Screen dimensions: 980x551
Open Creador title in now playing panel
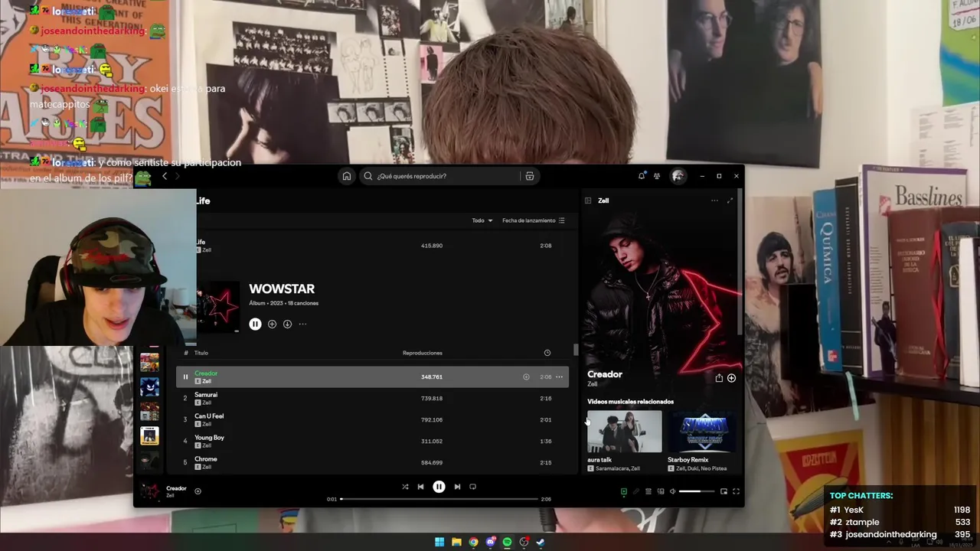click(605, 374)
